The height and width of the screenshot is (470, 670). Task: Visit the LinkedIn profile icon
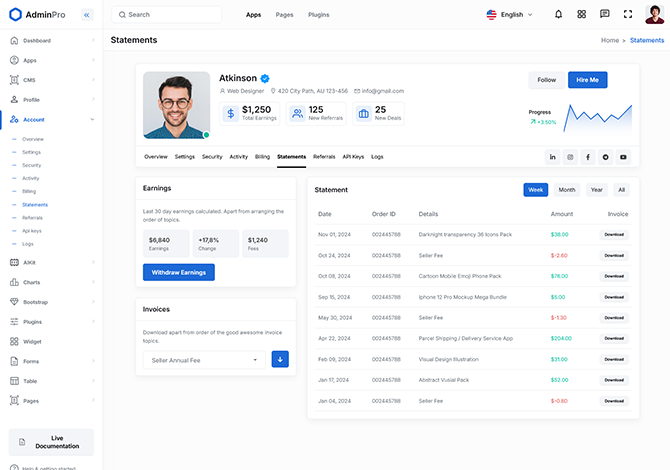point(552,157)
